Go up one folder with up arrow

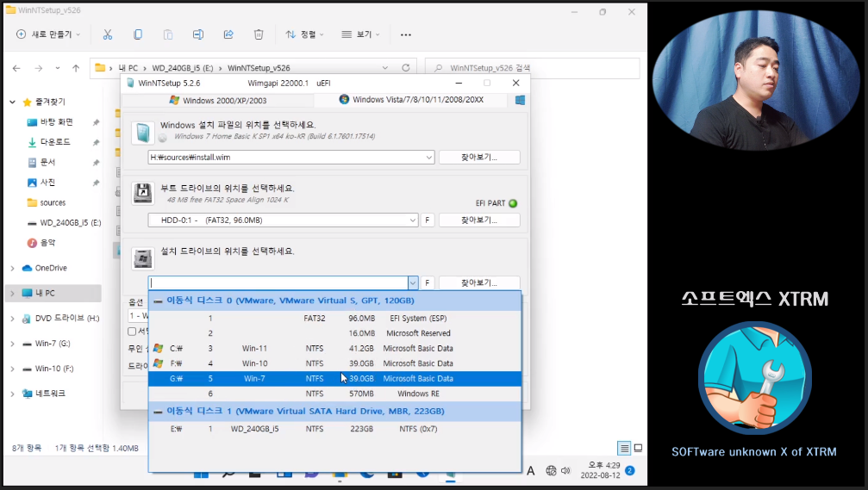76,68
